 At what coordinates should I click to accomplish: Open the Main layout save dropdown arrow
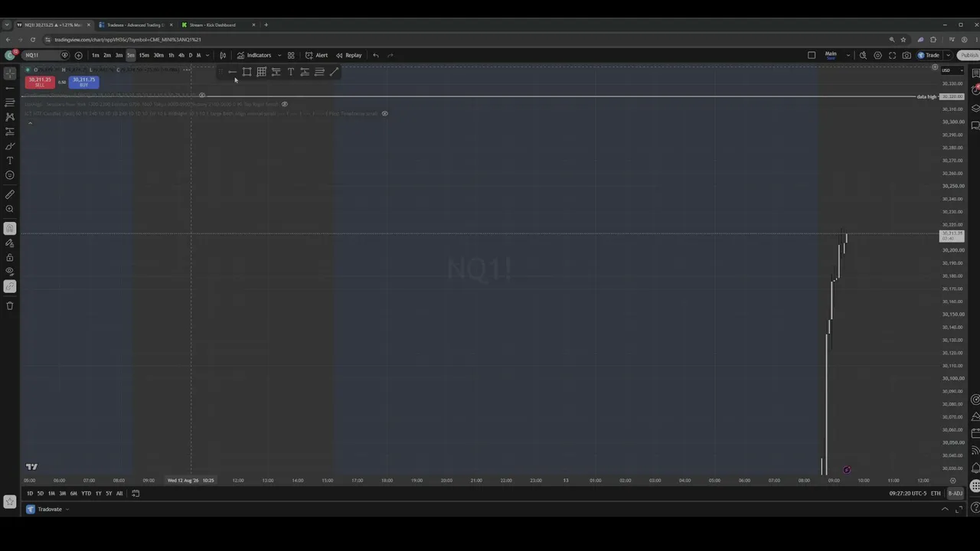(848, 55)
